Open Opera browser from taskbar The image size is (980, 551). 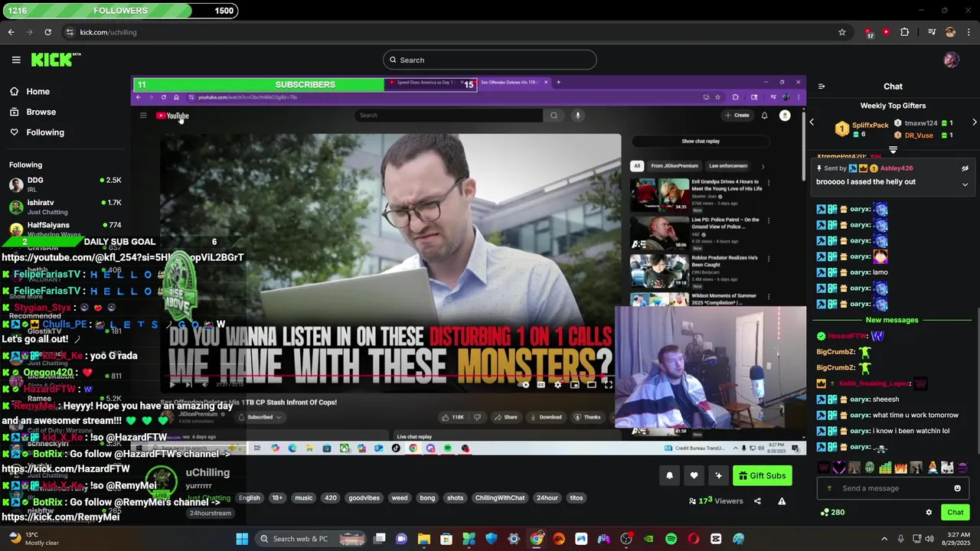tap(693, 539)
